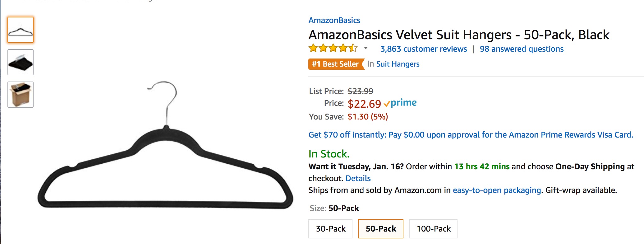Open the AmazonBasics brand link
The width and height of the screenshot is (644, 244).
(x=334, y=21)
